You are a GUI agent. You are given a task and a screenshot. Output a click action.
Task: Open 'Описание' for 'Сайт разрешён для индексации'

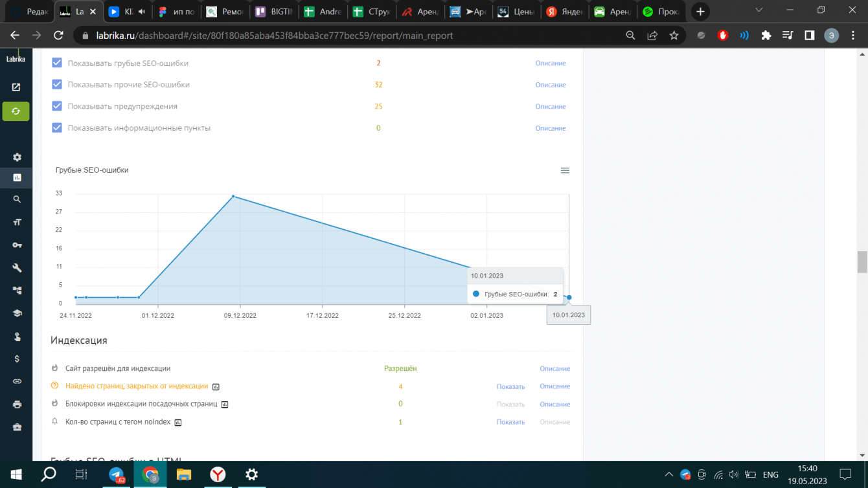(555, 368)
